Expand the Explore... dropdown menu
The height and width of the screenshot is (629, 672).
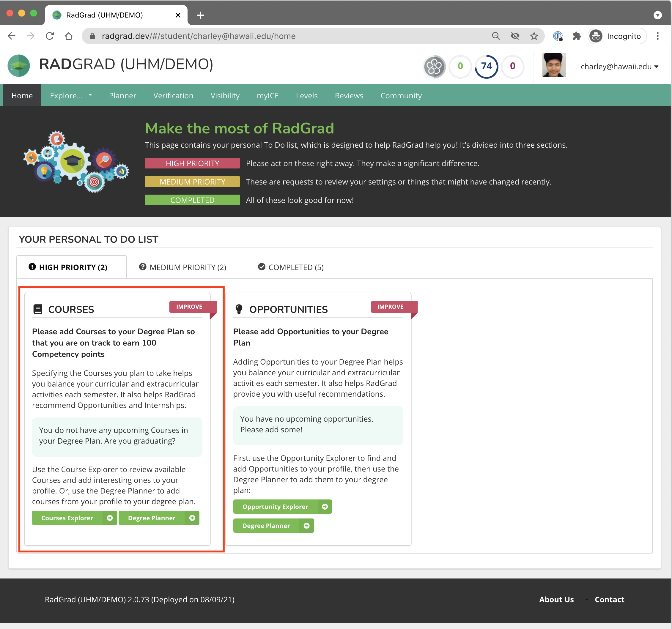(x=71, y=96)
